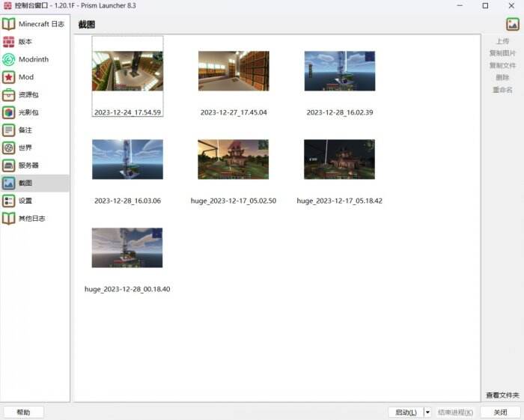
Task: Go to the Modrinth page
Action: click(34, 59)
